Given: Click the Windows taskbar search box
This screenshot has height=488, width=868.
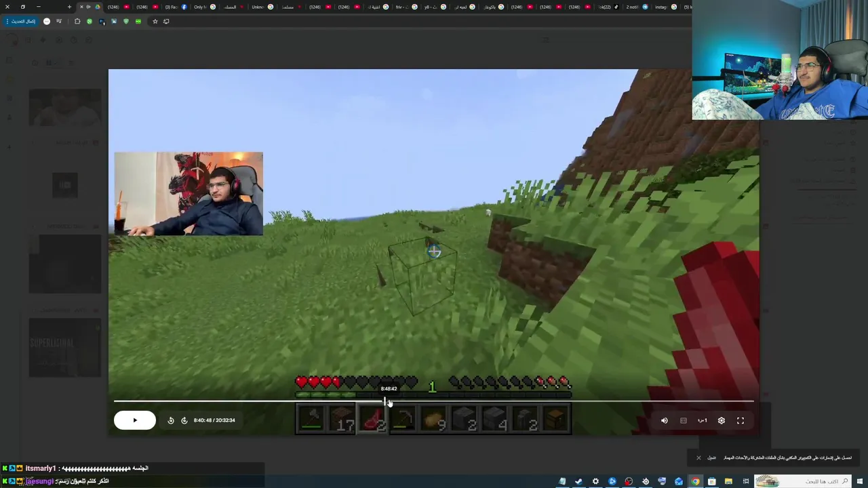Looking at the screenshot, I should point(803,481).
